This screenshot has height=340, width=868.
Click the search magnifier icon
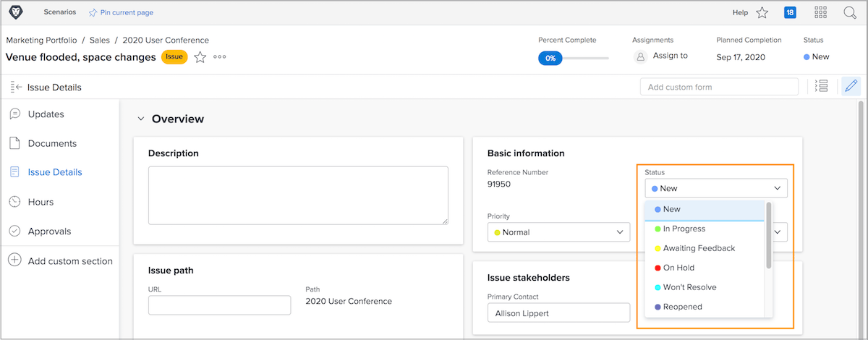click(x=850, y=12)
